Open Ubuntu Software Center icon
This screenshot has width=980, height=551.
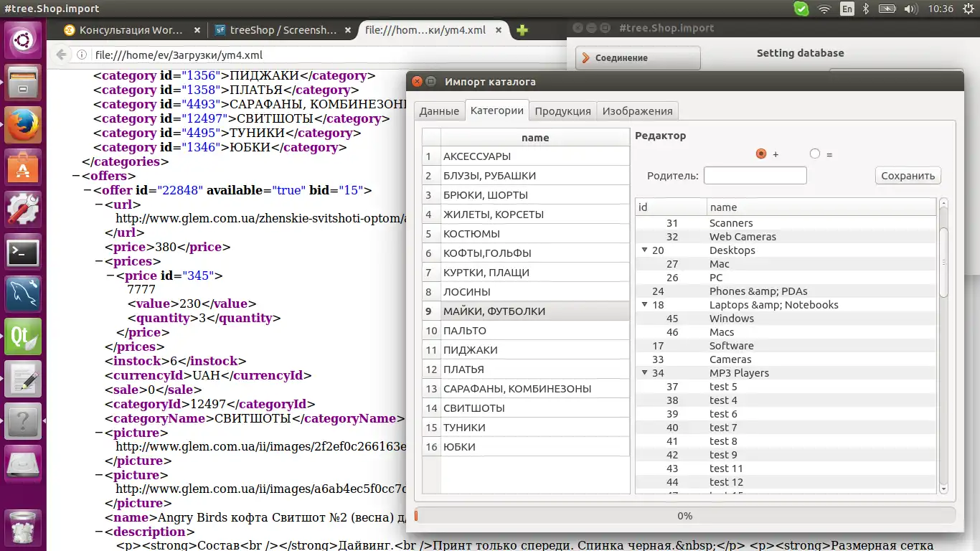click(x=23, y=168)
